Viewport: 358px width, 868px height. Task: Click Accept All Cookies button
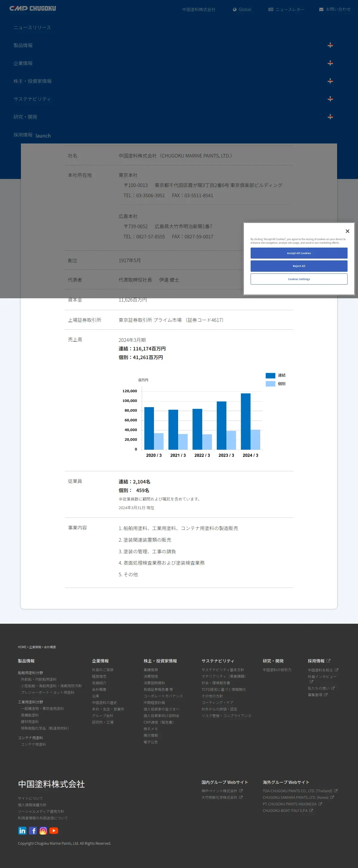[299, 253]
